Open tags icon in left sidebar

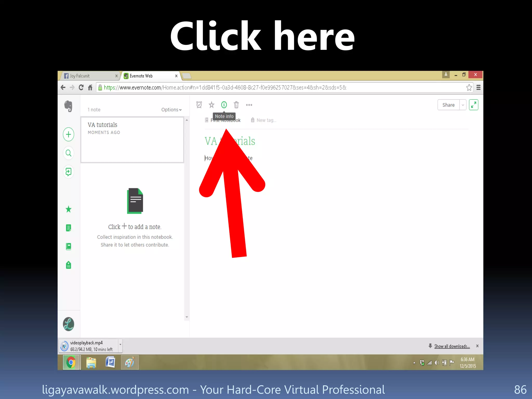click(69, 265)
